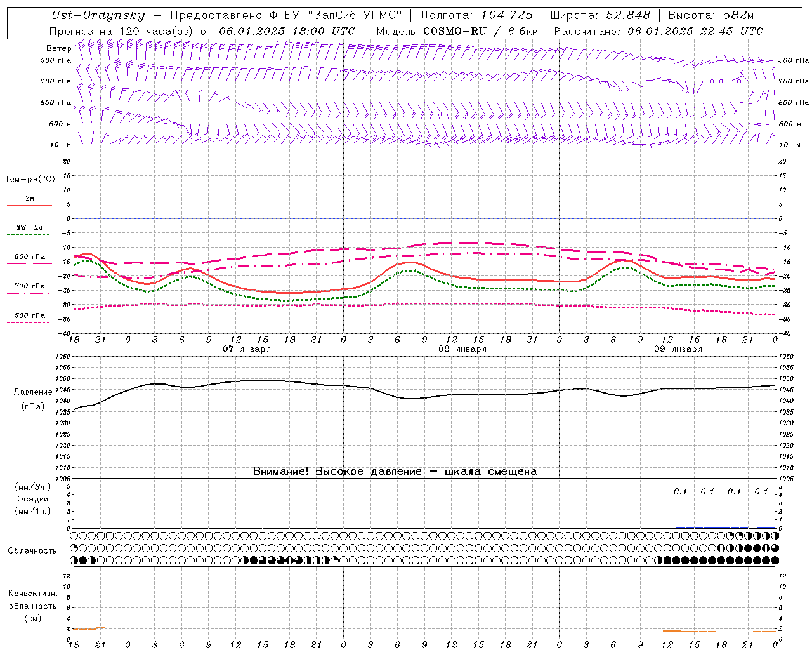The height and width of the screenshot is (650, 812).
Task: Select the "Осадки" precipitation label
Action: pos(33,499)
